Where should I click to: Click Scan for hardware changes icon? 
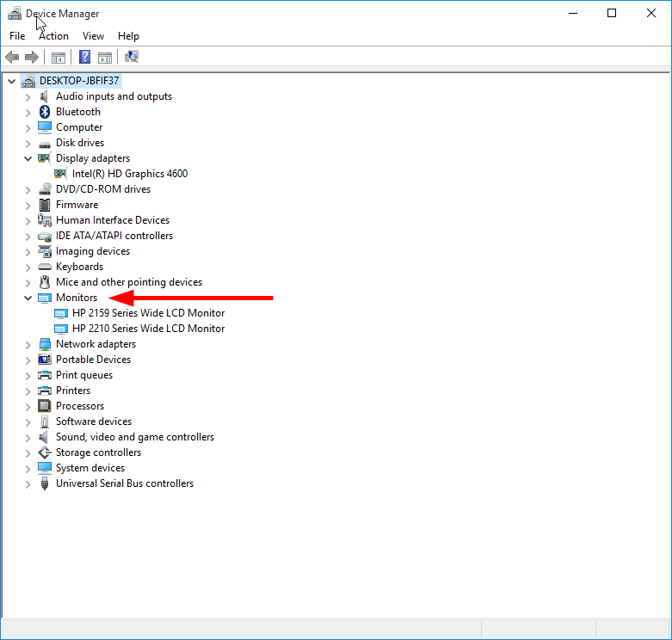pos(132,57)
